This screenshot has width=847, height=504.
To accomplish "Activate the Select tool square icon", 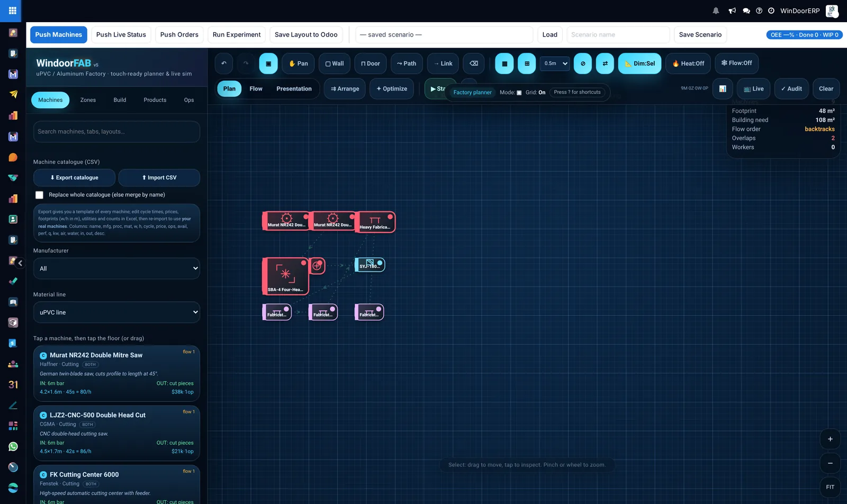I will coord(268,64).
